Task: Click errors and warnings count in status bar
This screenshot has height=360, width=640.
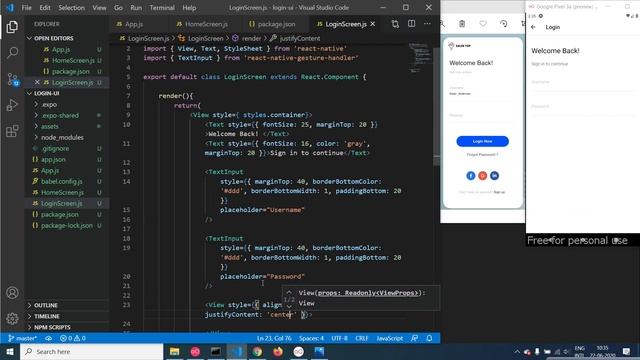Action: point(73,338)
